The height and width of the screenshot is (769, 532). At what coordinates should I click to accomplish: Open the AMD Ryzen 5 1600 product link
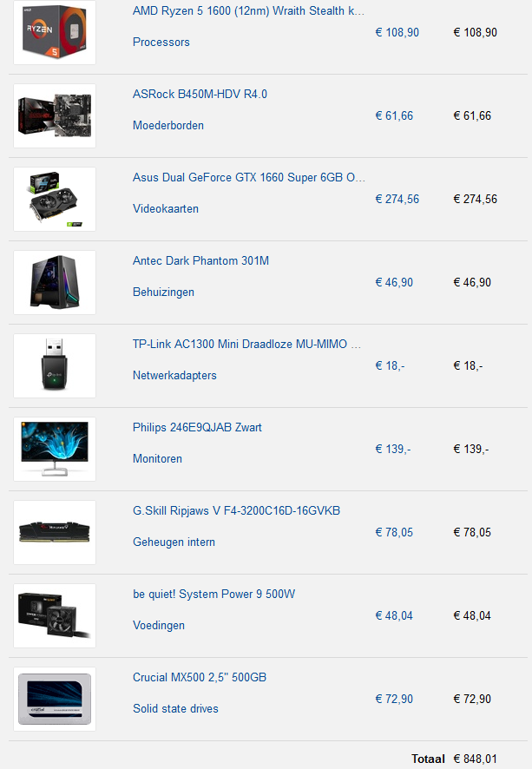[248, 10]
